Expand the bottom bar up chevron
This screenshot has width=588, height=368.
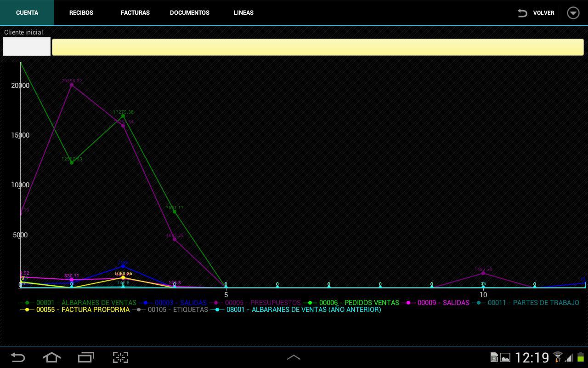coord(294,357)
